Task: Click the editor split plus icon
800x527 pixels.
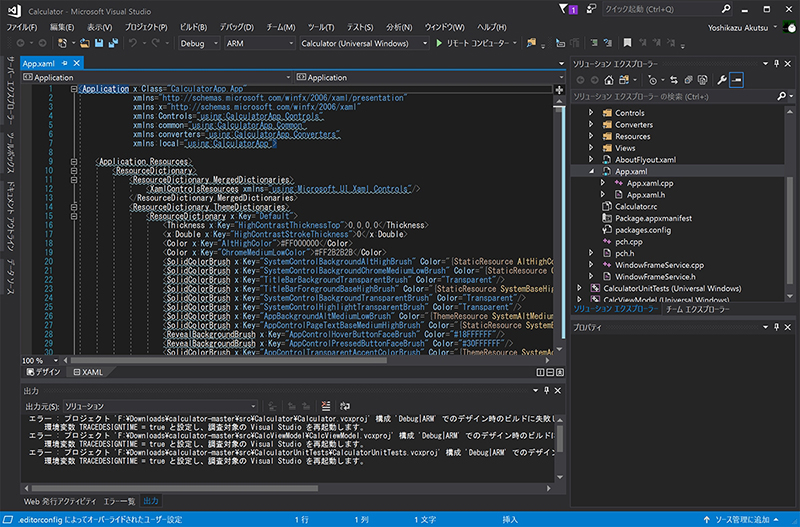Action: (559, 90)
